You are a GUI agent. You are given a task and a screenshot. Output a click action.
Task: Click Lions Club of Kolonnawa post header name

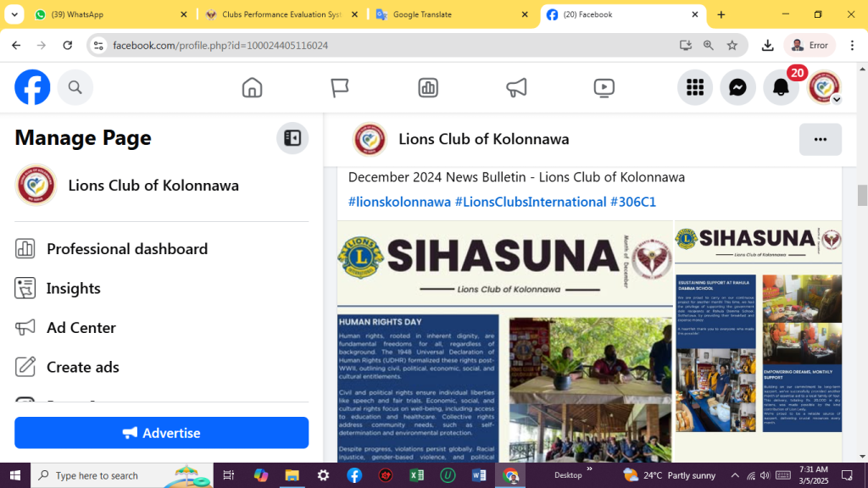coord(483,140)
